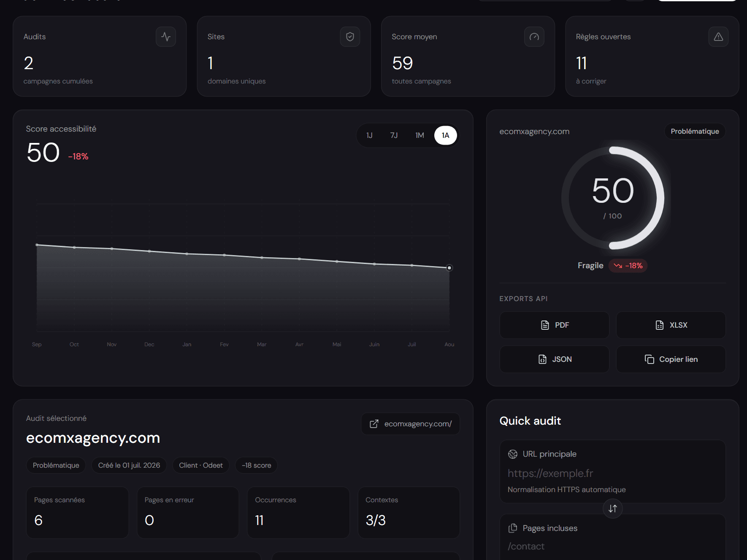The width and height of the screenshot is (747, 560).
Task: Click the Copier lien button
Action: (x=671, y=359)
